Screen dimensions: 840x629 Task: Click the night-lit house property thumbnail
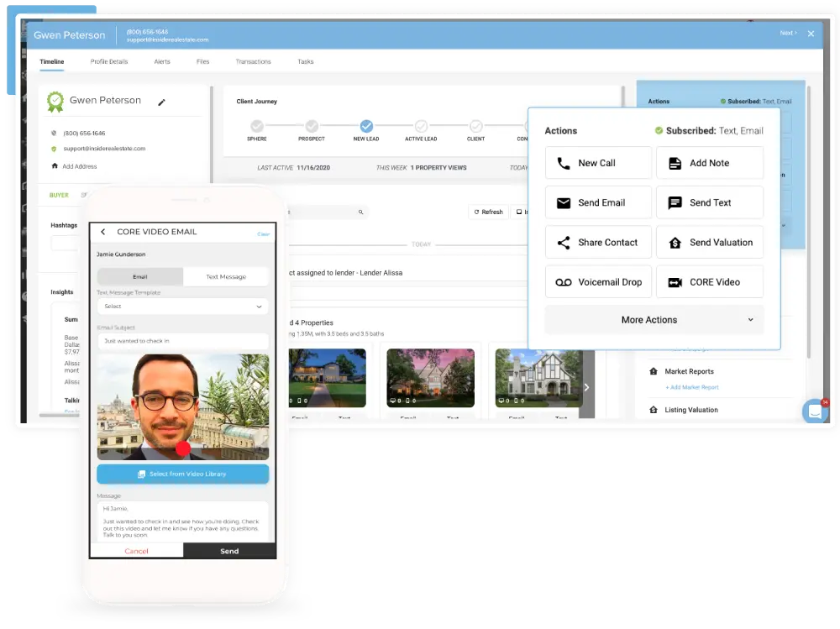coord(327,378)
